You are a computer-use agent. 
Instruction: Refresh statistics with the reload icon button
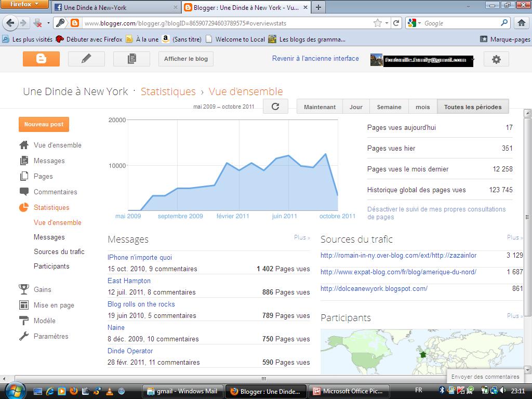275,107
